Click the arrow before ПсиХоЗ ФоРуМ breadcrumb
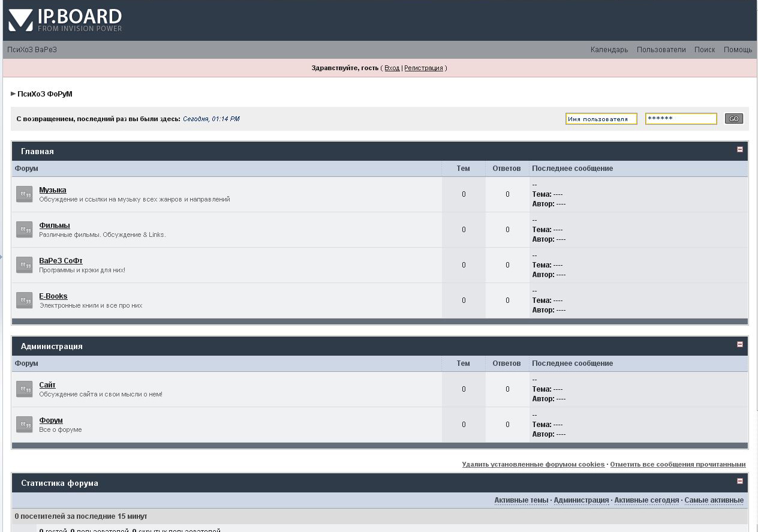758x532 pixels. [12, 94]
